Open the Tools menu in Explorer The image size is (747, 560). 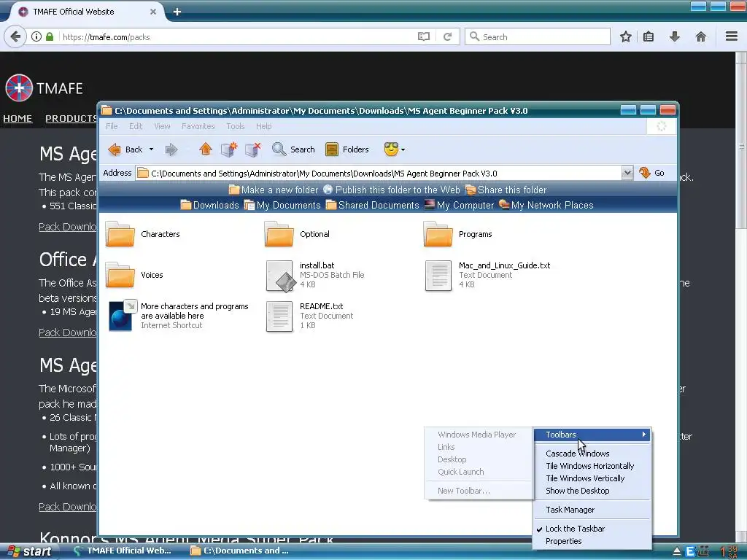click(236, 126)
